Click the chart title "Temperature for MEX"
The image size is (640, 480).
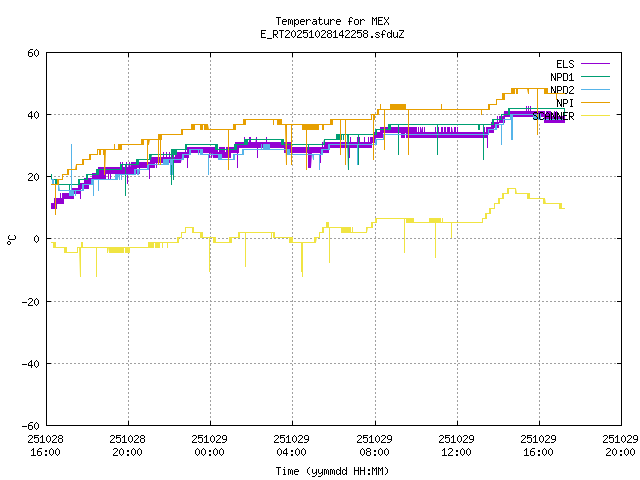(x=332, y=21)
